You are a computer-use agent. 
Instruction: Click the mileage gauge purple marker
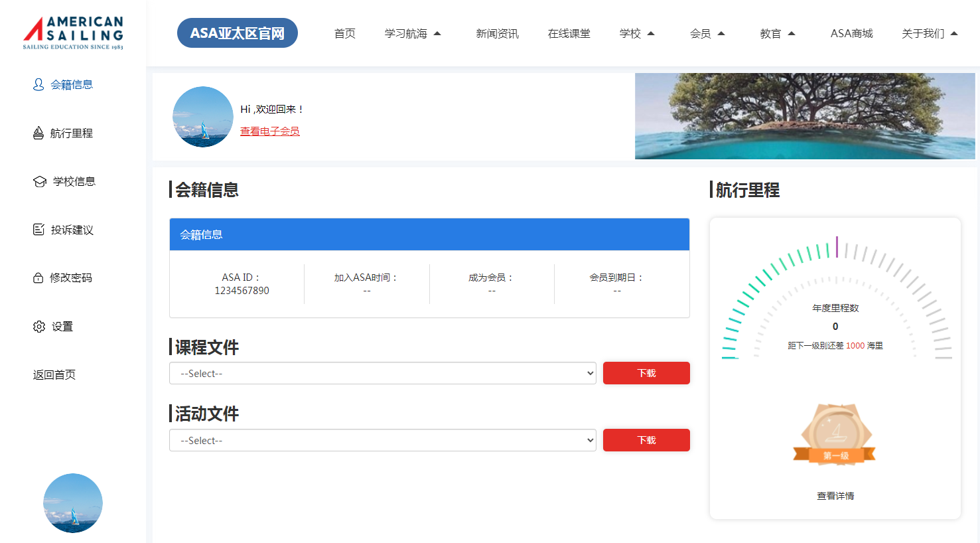(837, 246)
